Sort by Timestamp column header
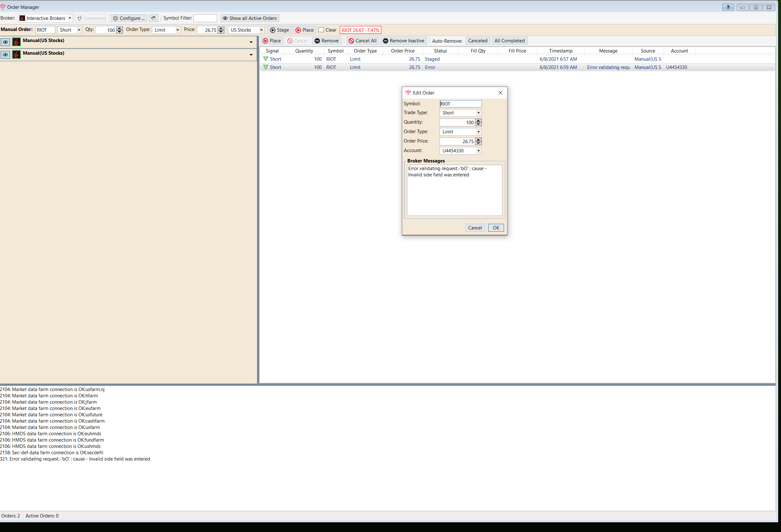The height and width of the screenshot is (532, 781). coord(561,51)
